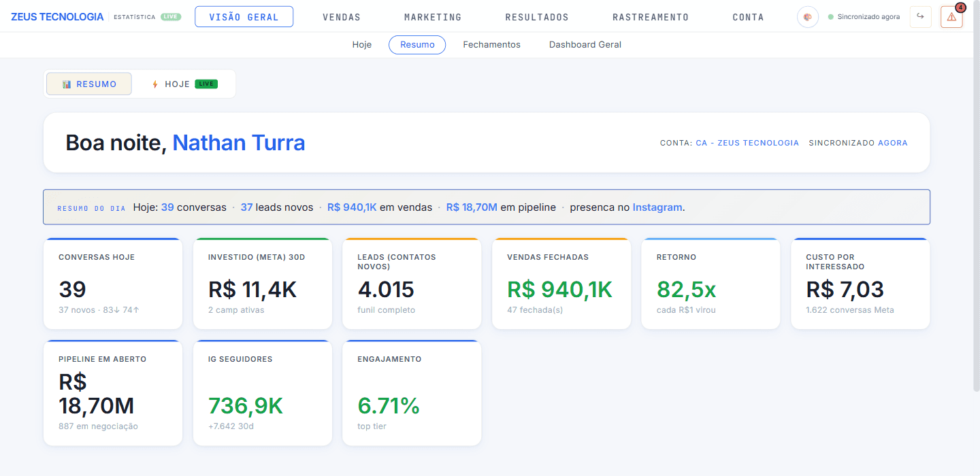
Task: Click the funil completo caption
Action: point(387,310)
